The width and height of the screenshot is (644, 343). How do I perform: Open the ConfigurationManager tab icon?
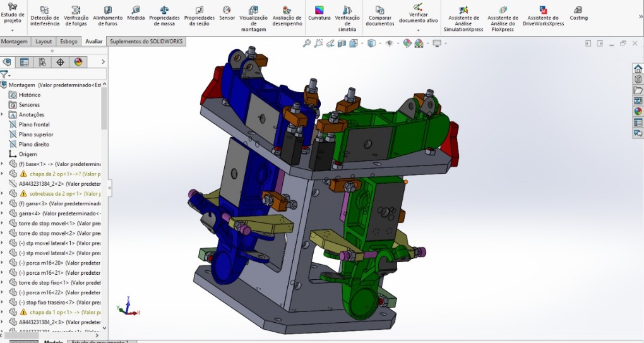[42, 62]
